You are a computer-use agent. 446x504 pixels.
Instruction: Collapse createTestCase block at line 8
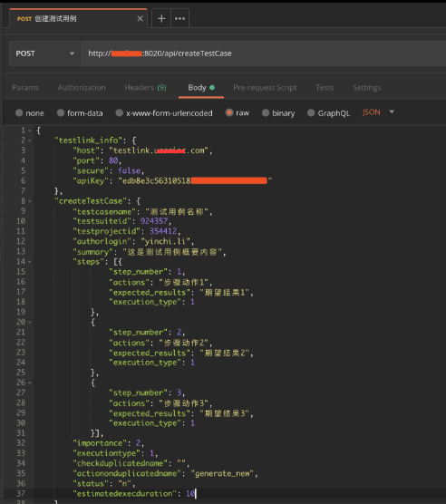pyautogui.click(x=30, y=201)
